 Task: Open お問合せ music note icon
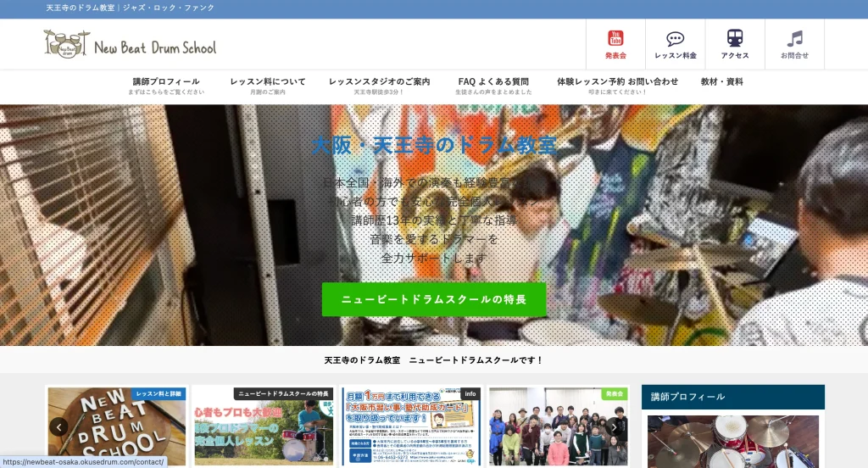794,44
